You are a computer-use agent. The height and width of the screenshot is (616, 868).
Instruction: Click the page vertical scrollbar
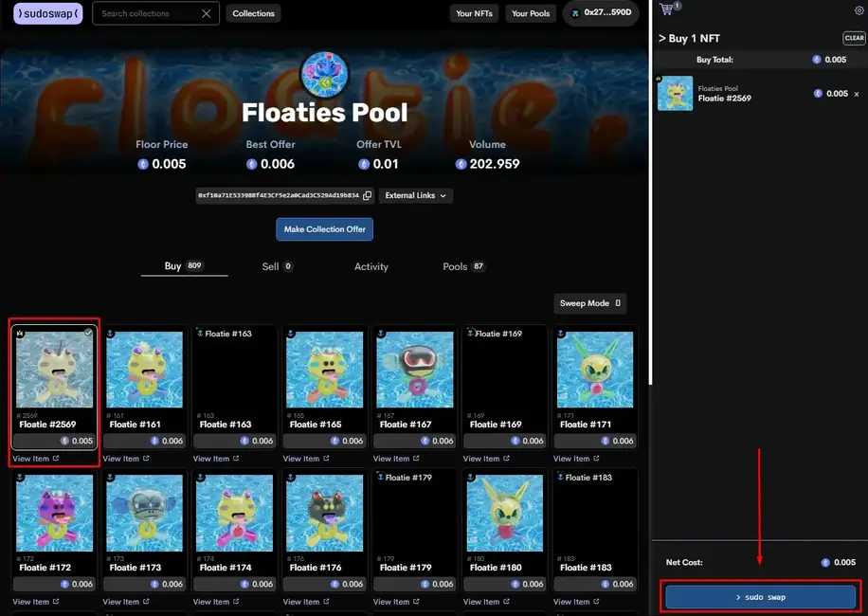click(650, 192)
